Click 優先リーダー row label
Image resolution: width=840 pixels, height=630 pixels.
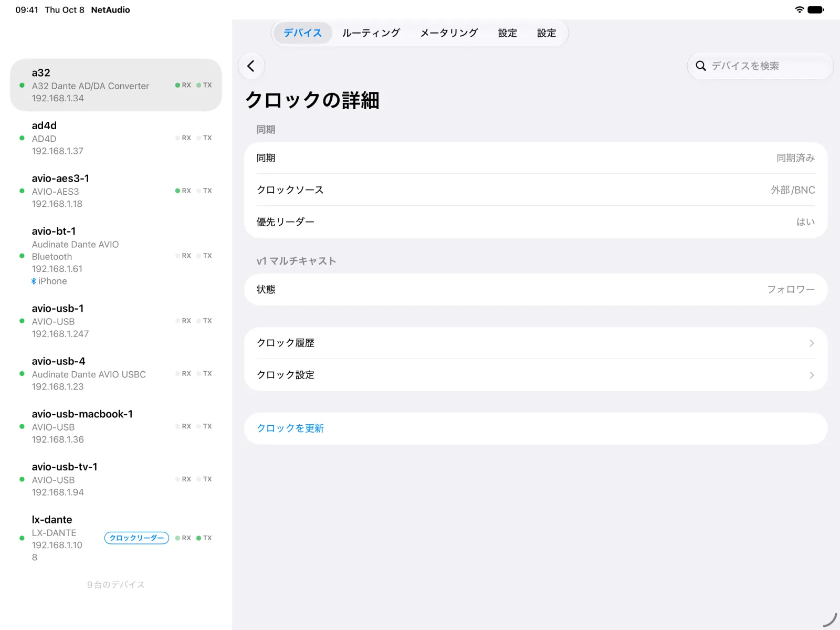click(286, 222)
